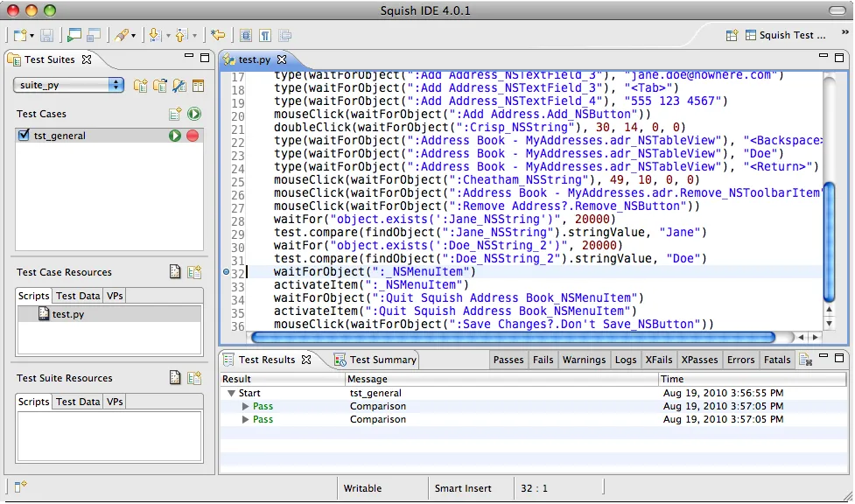The image size is (855, 504).
Task: Run the tst_general test case
Action: (175, 136)
